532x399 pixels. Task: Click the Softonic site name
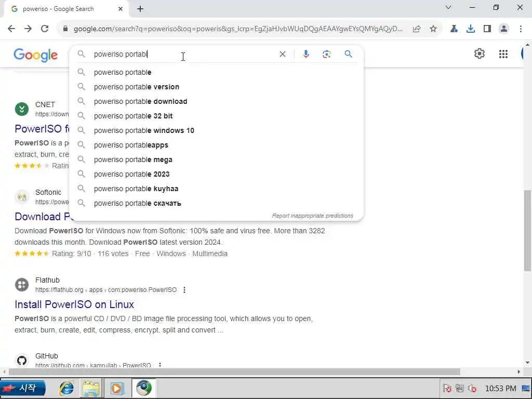click(x=48, y=192)
